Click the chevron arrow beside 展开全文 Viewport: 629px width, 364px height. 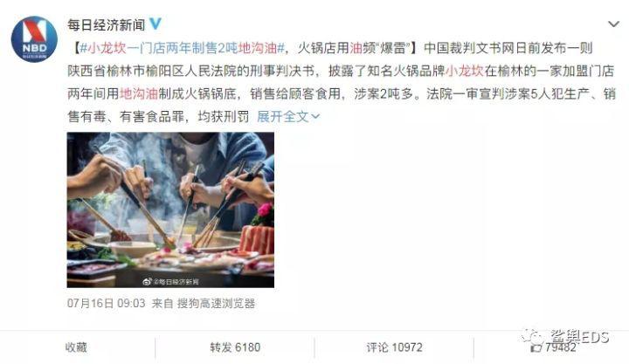click(x=315, y=117)
